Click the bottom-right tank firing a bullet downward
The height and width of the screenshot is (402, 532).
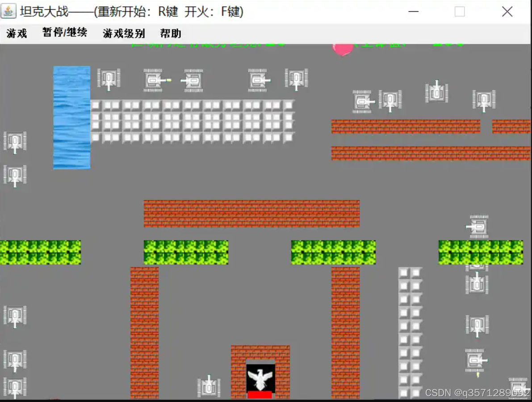point(476,360)
